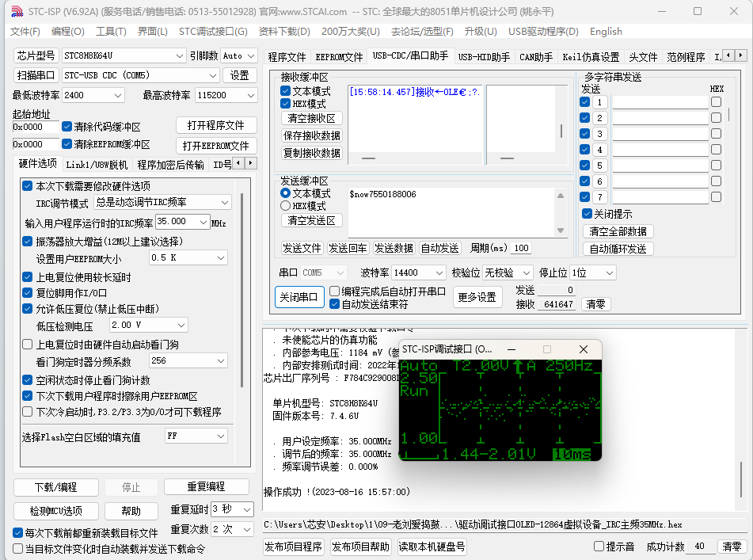Click 读取本机硬盘号 button
Viewport: 753px width, 560px height.
(432, 547)
